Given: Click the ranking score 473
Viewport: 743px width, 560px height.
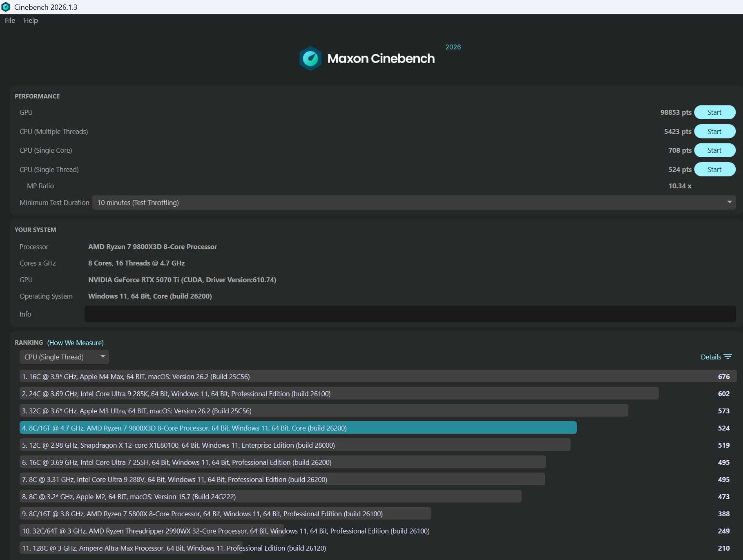Looking at the screenshot, I should pos(724,497).
